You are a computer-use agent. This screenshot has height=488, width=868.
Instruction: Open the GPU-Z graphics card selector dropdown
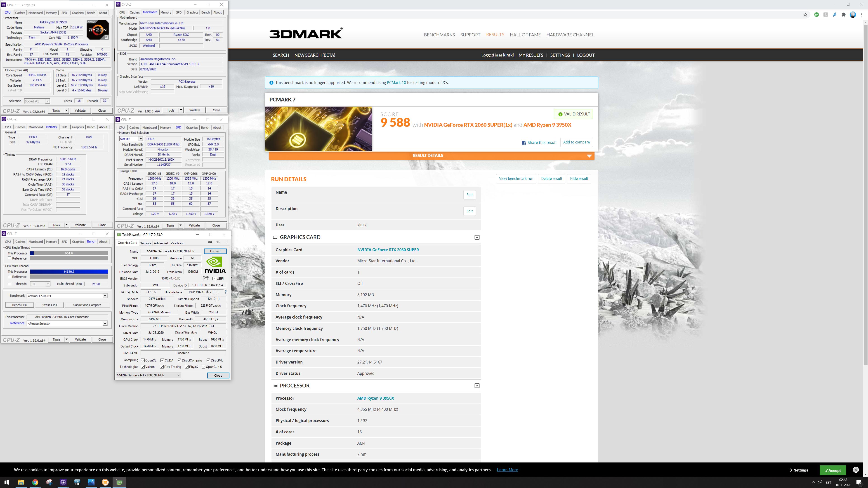(x=148, y=375)
